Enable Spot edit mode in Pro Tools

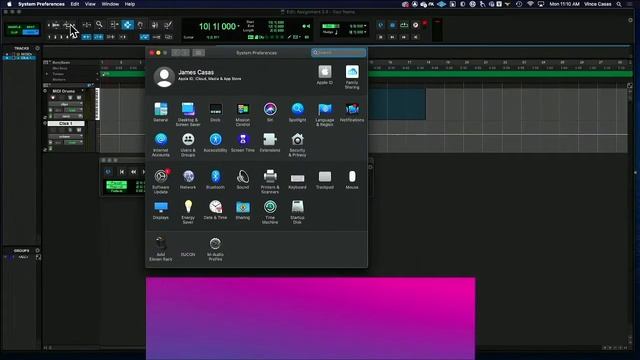[31, 27]
